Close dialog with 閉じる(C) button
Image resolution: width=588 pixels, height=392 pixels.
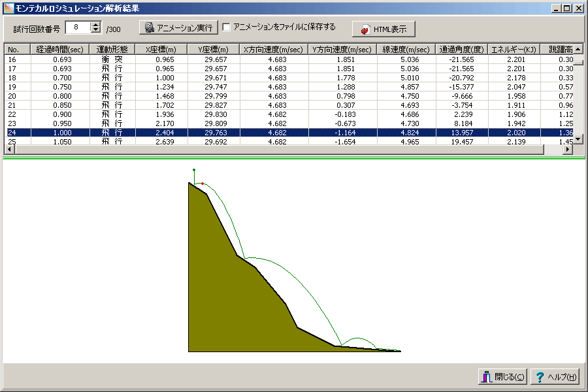pos(503,376)
